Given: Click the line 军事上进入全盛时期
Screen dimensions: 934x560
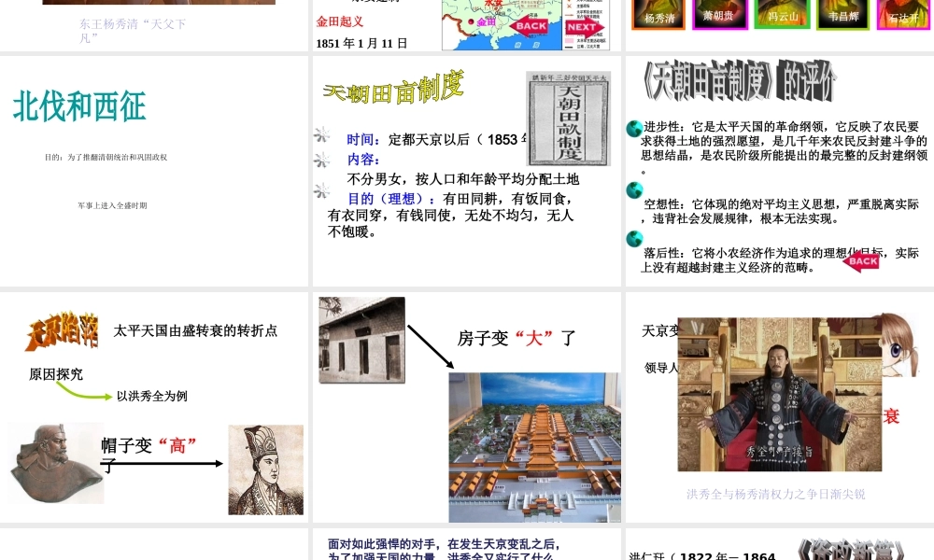Looking at the screenshot, I should [x=112, y=205].
